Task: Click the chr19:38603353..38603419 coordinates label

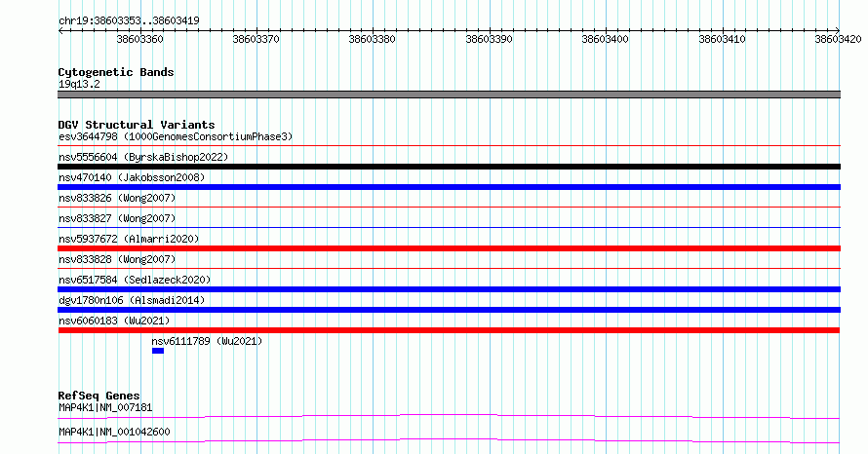Action: coord(129,20)
